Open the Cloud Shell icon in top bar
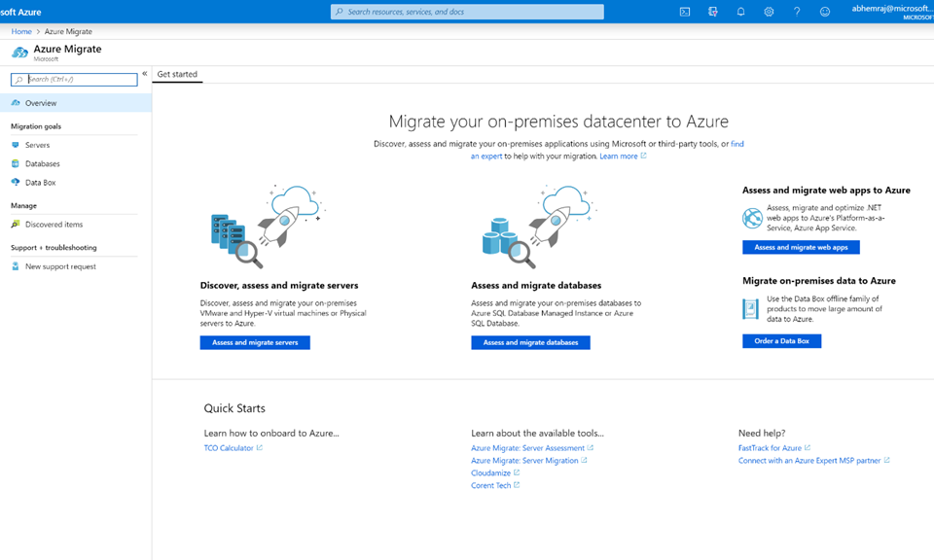The image size is (934, 560). (684, 12)
